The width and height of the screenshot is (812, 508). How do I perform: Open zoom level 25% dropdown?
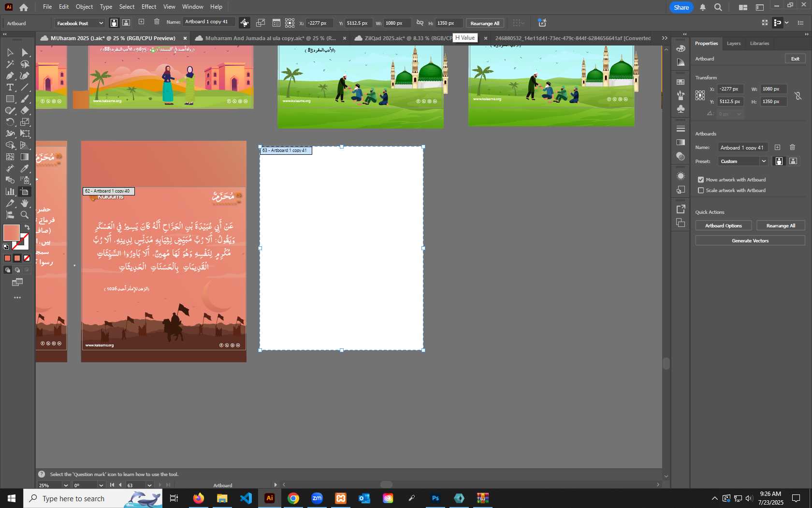coord(66,485)
